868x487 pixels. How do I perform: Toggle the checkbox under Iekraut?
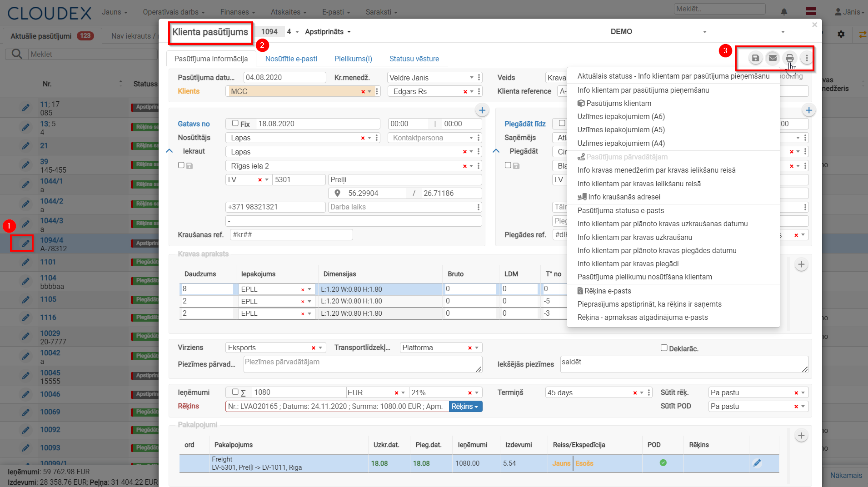[181, 165]
